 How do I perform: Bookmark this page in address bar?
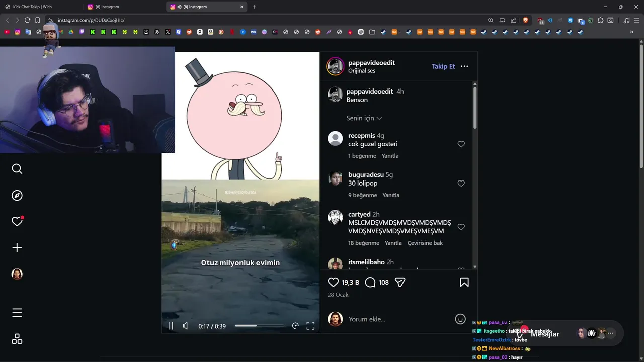pyautogui.click(x=37, y=20)
